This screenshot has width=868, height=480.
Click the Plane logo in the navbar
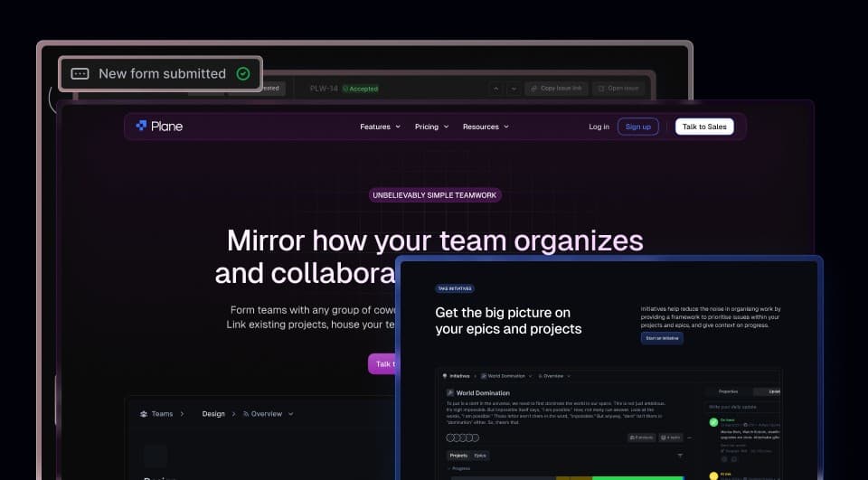pos(159,127)
